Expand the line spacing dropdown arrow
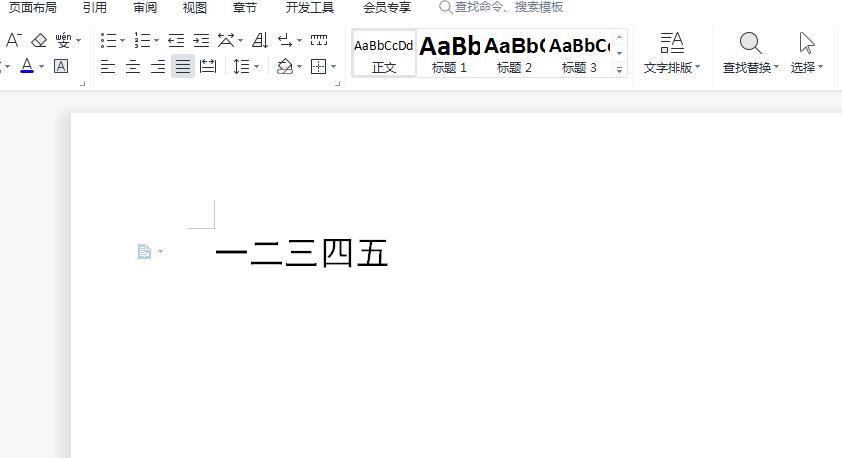842x458 pixels. tap(256, 67)
